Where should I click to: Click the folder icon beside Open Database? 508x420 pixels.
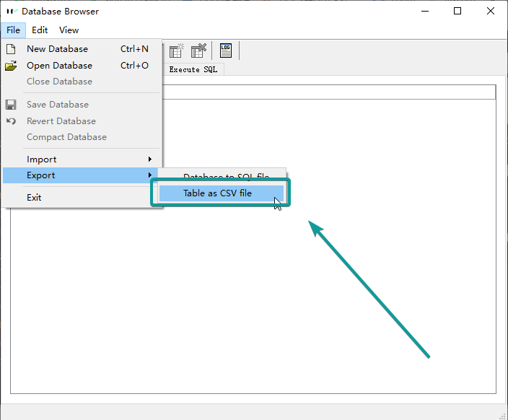click(x=11, y=66)
